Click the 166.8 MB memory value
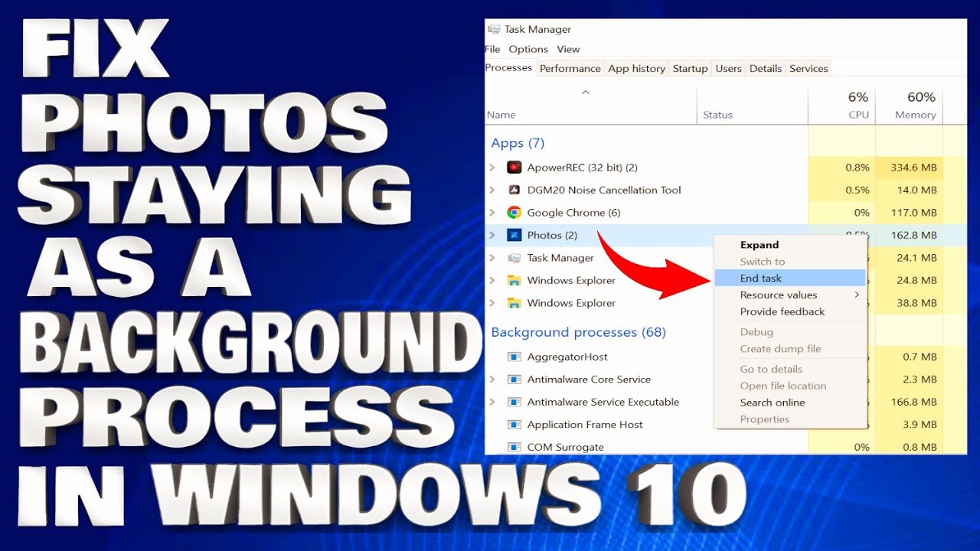 (913, 402)
